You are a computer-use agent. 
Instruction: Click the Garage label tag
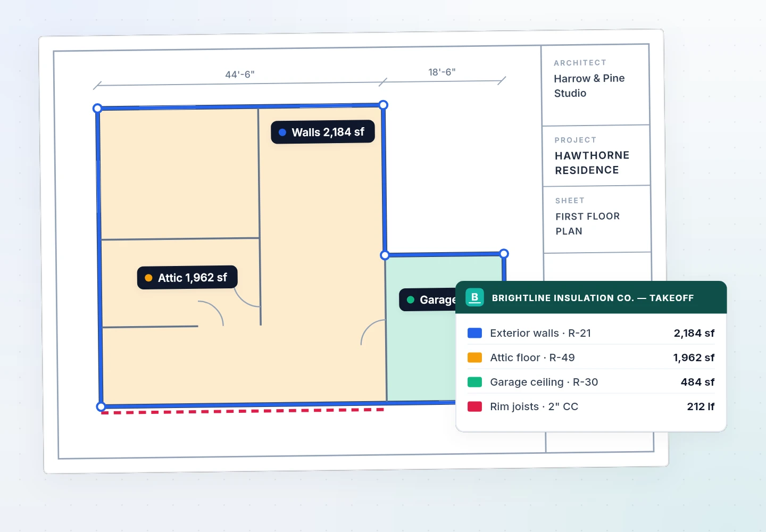[428, 300]
